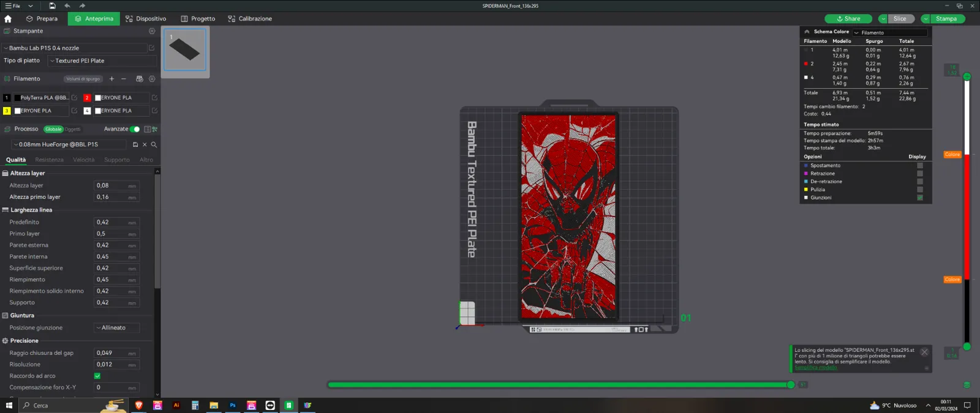This screenshot has height=413, width=980.
Task: Click the Slice button
Action: (x=900, y=19)
